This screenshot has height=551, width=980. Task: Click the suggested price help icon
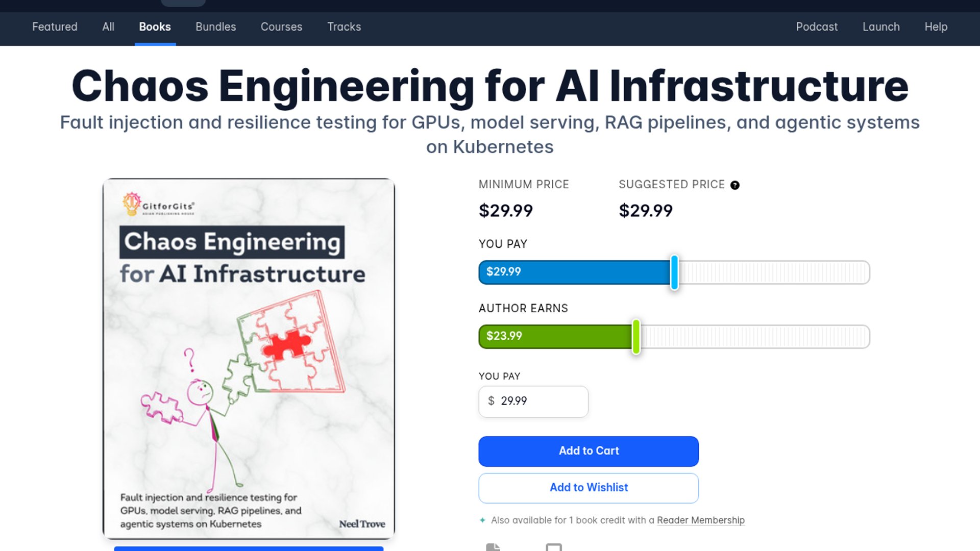(x=734, y=185)
